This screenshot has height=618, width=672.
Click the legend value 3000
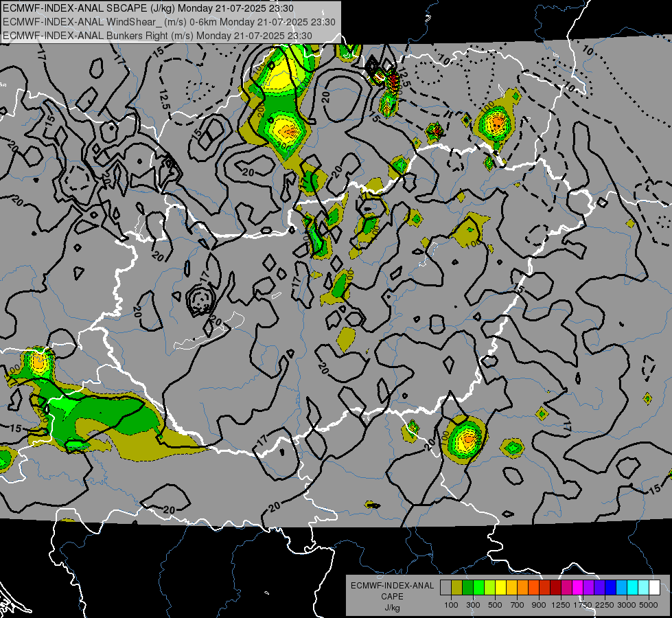pyautogui.click(x=627, y=605)
